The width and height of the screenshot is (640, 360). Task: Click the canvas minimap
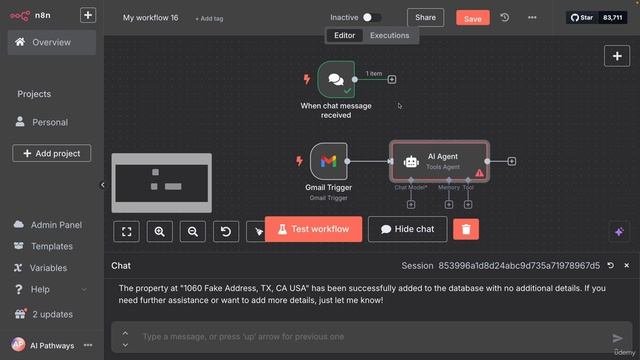click(162, 183)
